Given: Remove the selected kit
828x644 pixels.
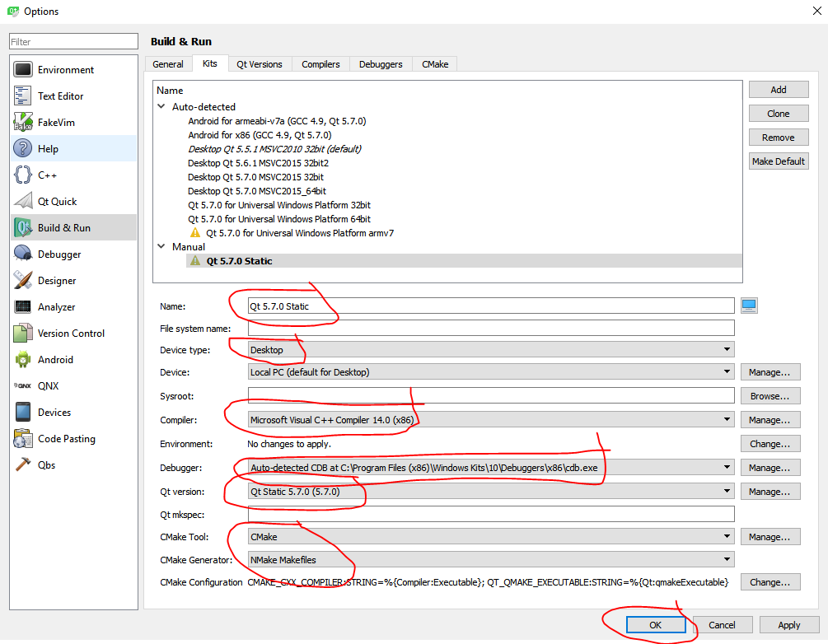Looking at the screenshot, I should tap(779, 138).
